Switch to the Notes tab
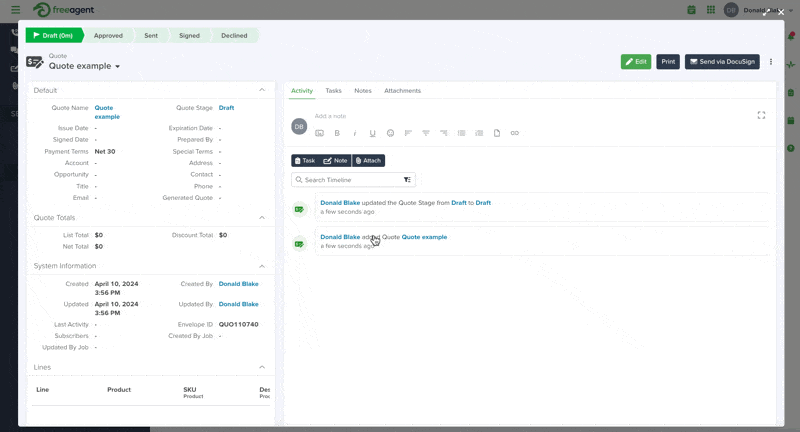This screenshot has height=432, width=800. pyautogui.click(x=363, y=91)
